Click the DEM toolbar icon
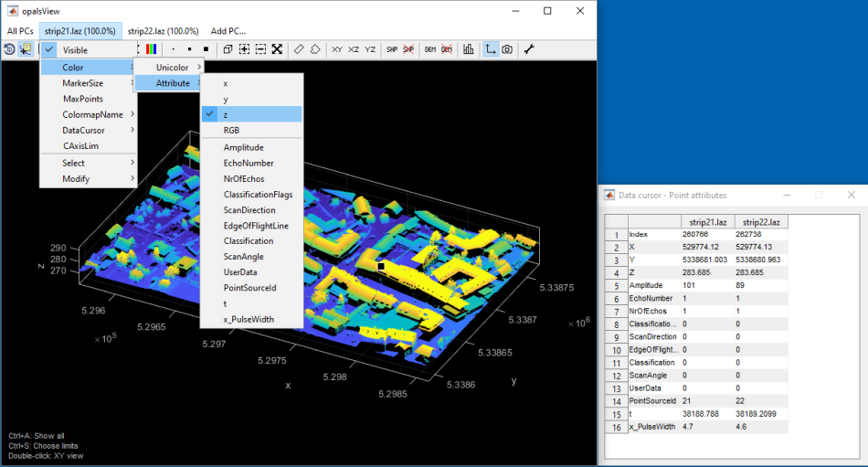868x467 pixels. [x=429, y=49]
